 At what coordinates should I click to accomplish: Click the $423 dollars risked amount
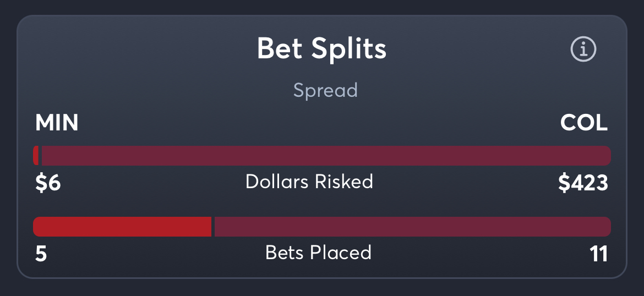coord(583,183)
